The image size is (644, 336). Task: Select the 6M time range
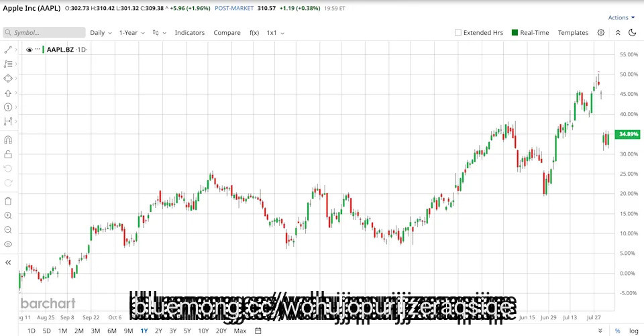[x=112, y=331]
